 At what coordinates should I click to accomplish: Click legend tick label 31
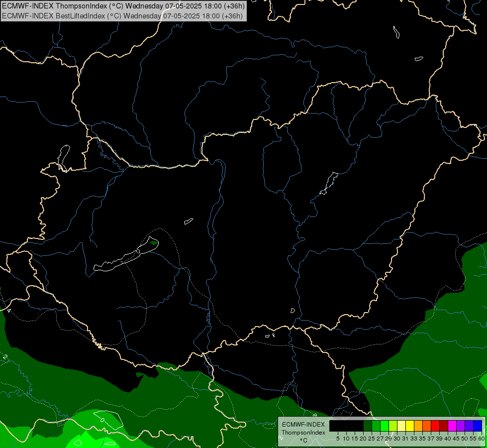coord(405,439)
